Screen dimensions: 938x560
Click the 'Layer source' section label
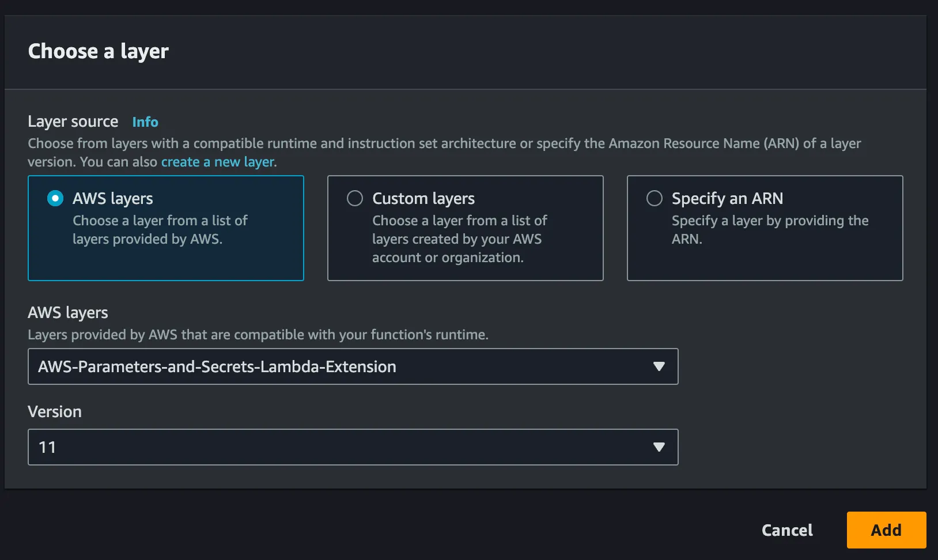73,122
